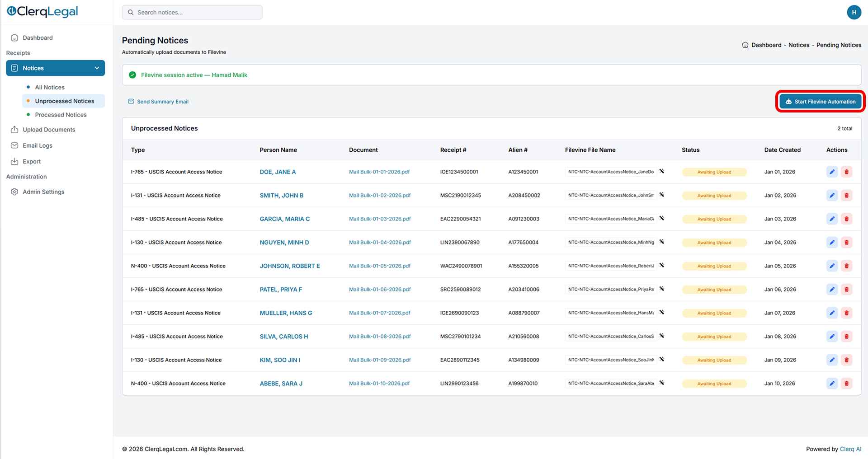
Task: Open person KIM, SOO JIN I
Action: coord(280,360)
